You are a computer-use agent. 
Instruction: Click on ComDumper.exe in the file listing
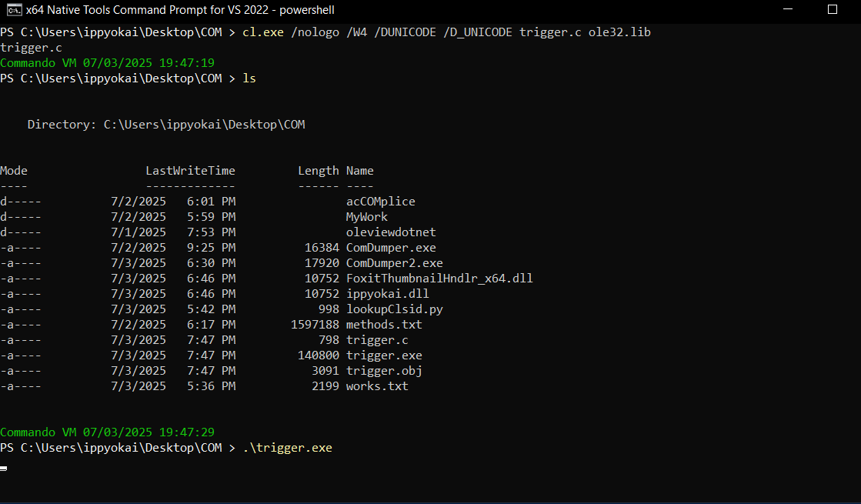(391, 248)
